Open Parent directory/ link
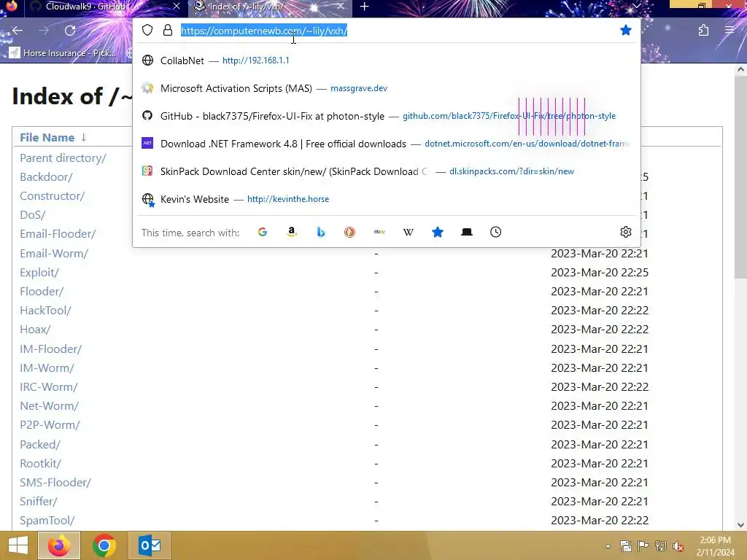 (x=63, y=157)
